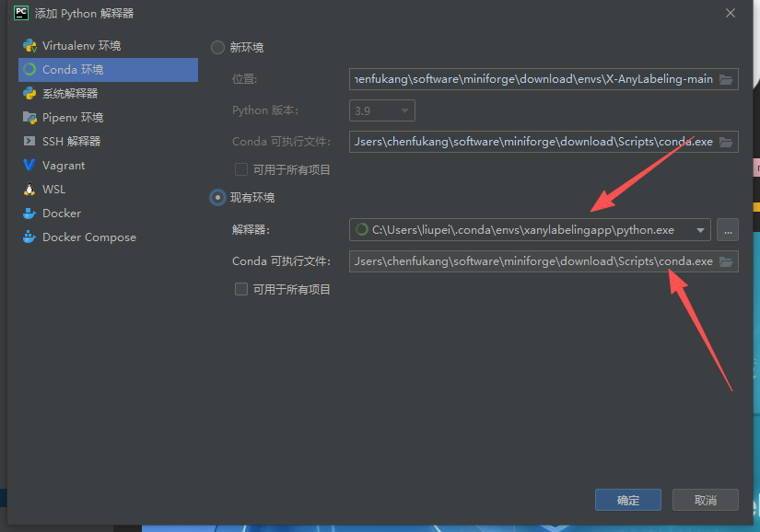Toggle lower 可用于所有项目 checkbox
This screenshot has height=532, width=760.
240,290
